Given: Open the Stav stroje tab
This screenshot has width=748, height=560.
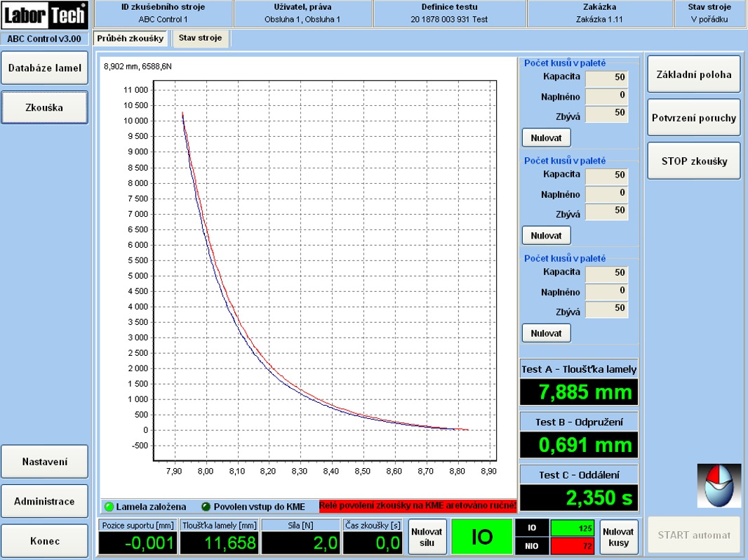Looking at the screenshot, I should click(x=201, y=38).
